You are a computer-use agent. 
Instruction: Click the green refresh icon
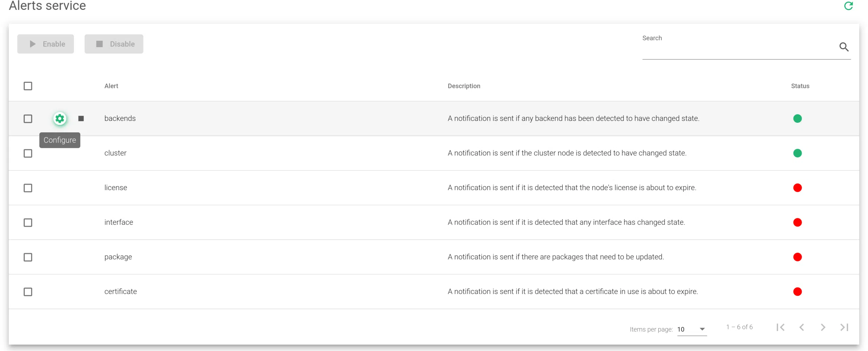click(848, 6)
